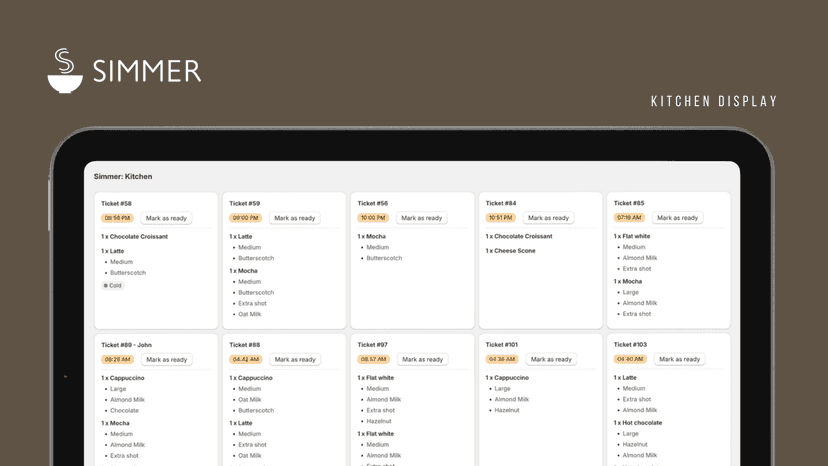828x466 pixels.
Task: Select the time badge on Ticket #58
Action: 117,218
